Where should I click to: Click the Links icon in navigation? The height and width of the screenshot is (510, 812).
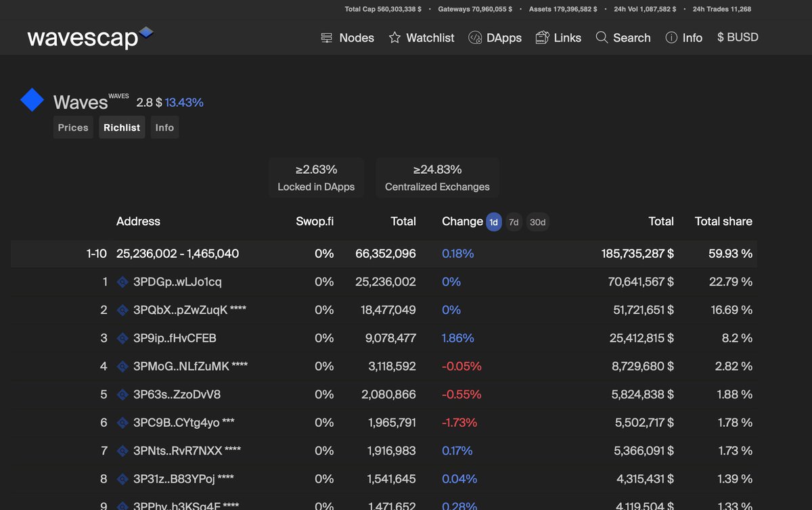click(x=542, y=38)
